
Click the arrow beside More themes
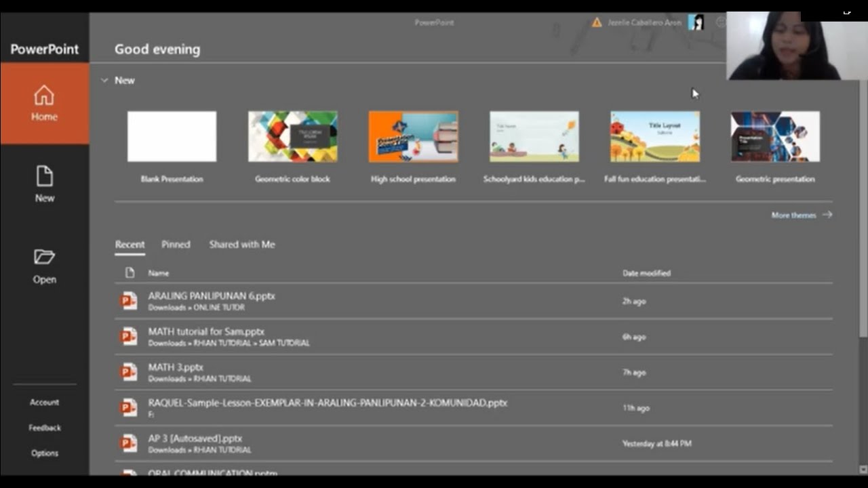click(x=827, y=215)
